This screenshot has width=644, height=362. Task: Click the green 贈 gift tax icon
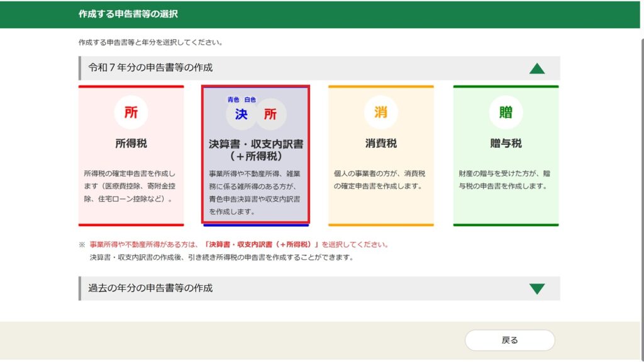click(x=506, y=113)
